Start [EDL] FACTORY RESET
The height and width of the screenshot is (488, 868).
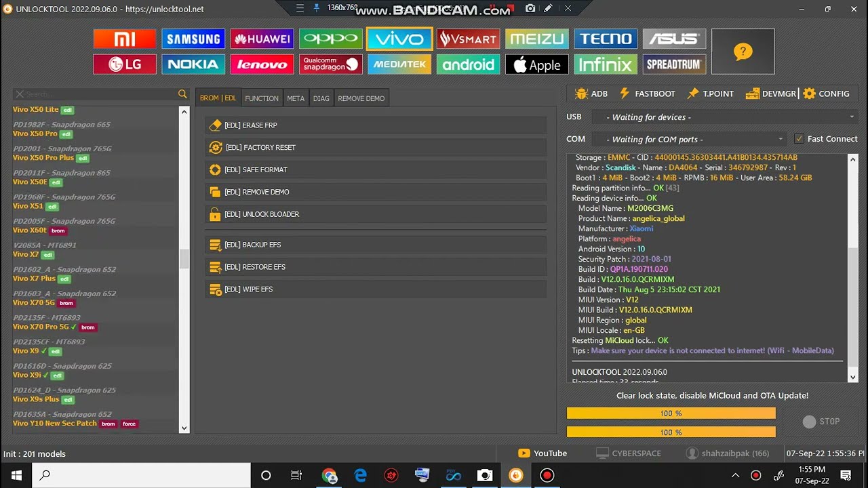pos(376,148)
